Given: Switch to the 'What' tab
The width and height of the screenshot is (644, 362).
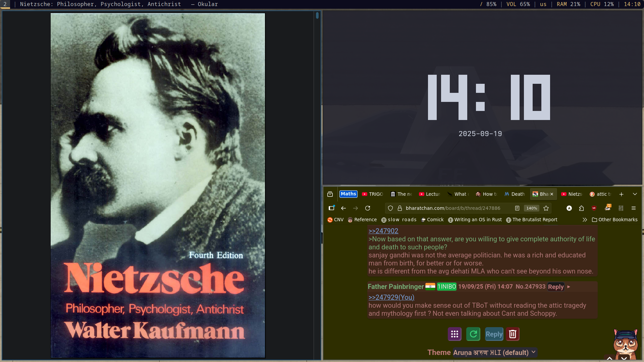Looking at the screenshot, I should (458, 194).
